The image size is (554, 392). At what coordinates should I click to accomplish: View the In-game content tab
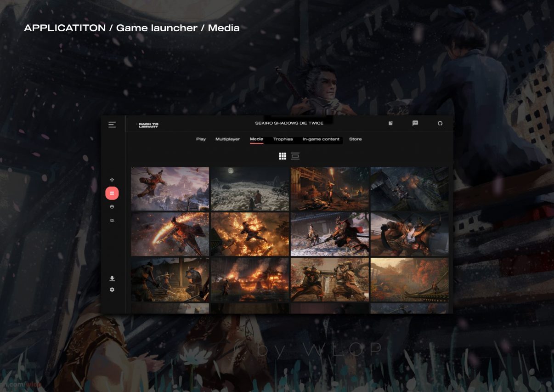pos(321,139)
